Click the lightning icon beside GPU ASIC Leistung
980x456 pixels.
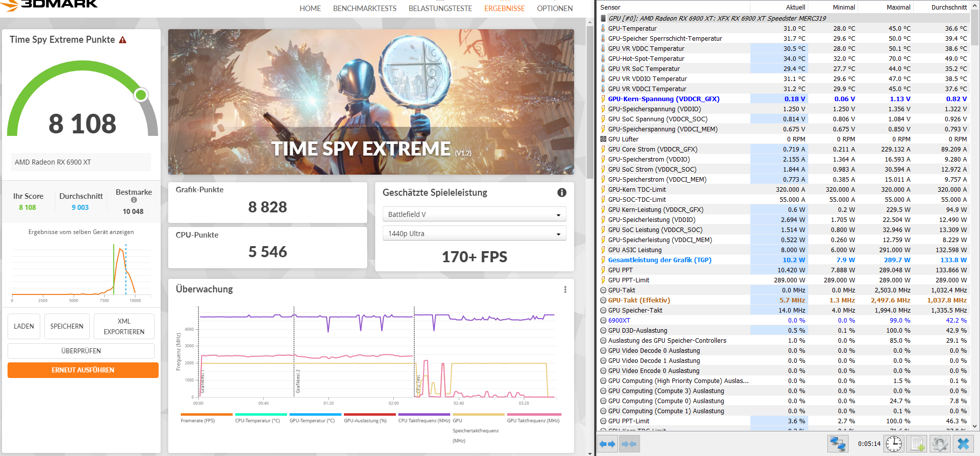603,250
